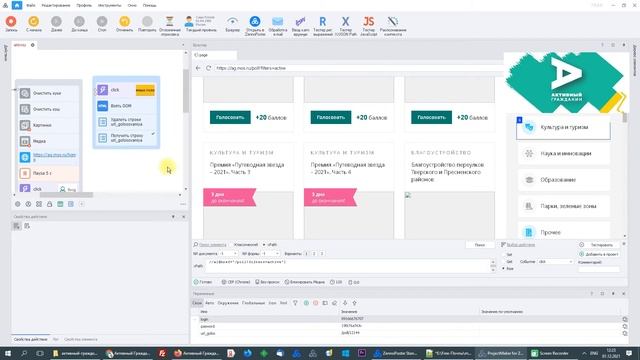Open the Профиль menu

pyautogui.click(x=84, y=5)
